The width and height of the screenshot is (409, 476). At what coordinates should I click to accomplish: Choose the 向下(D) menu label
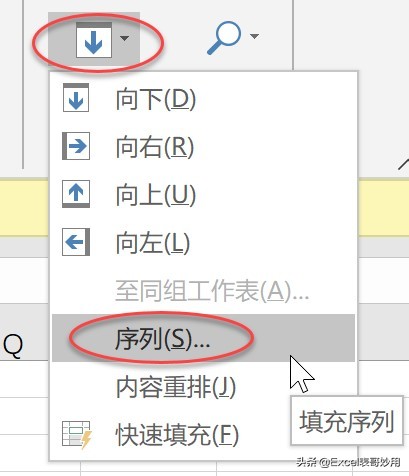156,99
